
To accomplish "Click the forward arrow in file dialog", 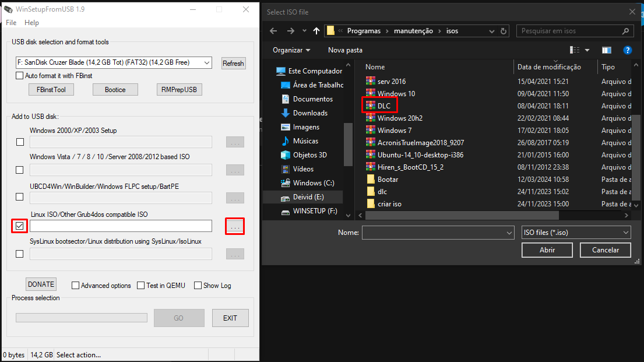I will tap(290, 31).
